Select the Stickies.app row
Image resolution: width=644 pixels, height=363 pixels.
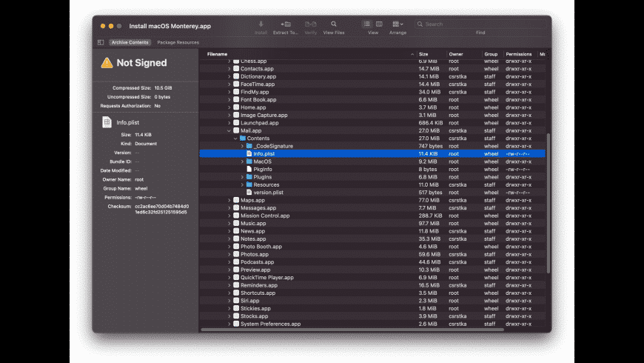pyautogui.click(x=372, y=309)
